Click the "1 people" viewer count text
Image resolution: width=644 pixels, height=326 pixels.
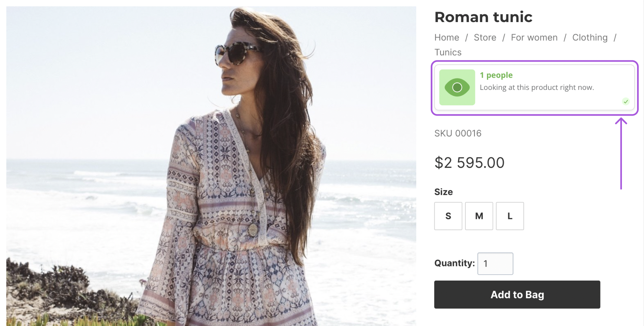[496, 75]
